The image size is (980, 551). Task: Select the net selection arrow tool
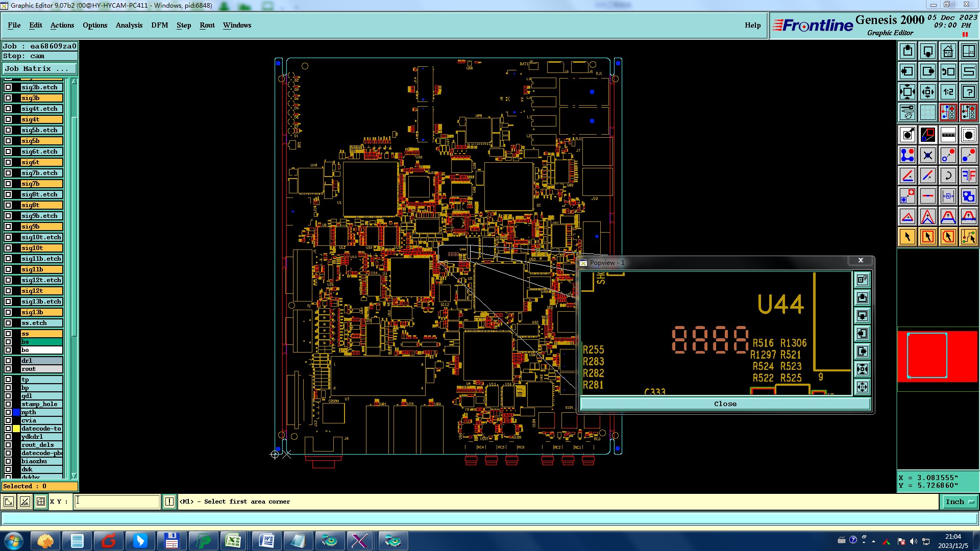coord(968,237)
